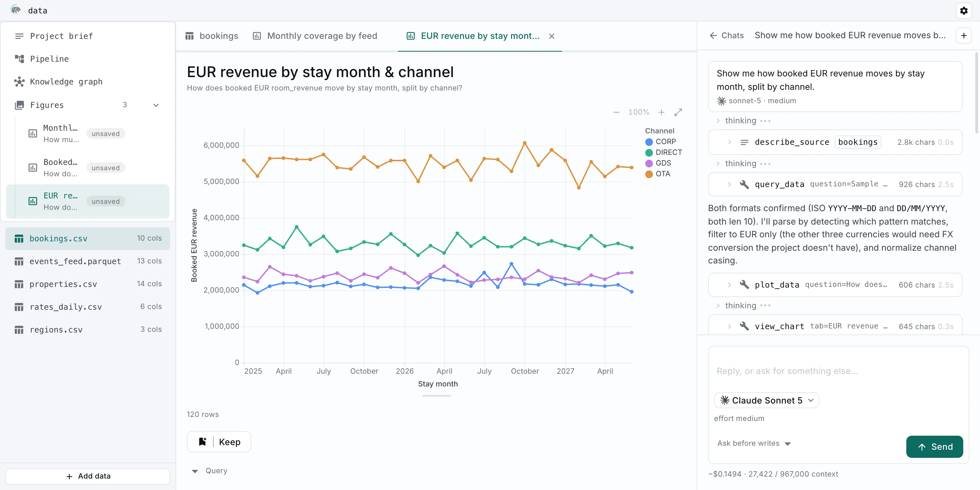Click table icon next to events_feed.parquet
Image resolution: width=980 pixels, height=490 pixels.
[x=19, y=261]
